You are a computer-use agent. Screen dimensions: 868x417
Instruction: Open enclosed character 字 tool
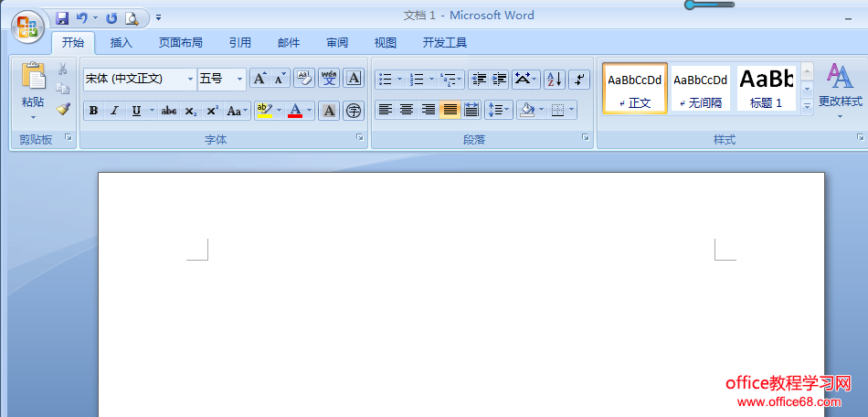pos(354,111)
